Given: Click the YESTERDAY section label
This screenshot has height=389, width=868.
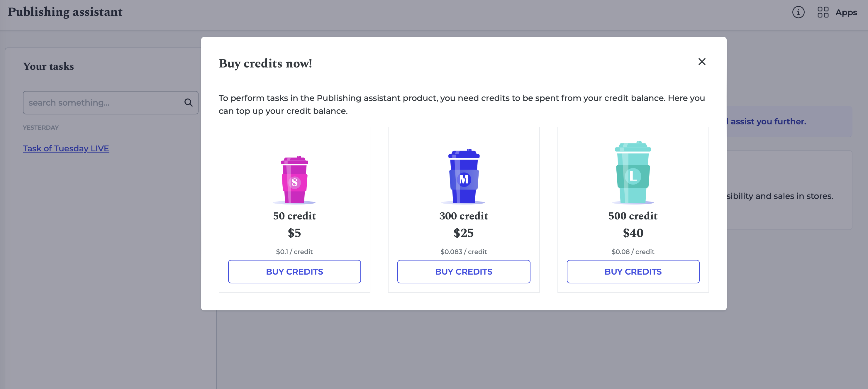Looking at the screenshot, I should coord(40,127).
